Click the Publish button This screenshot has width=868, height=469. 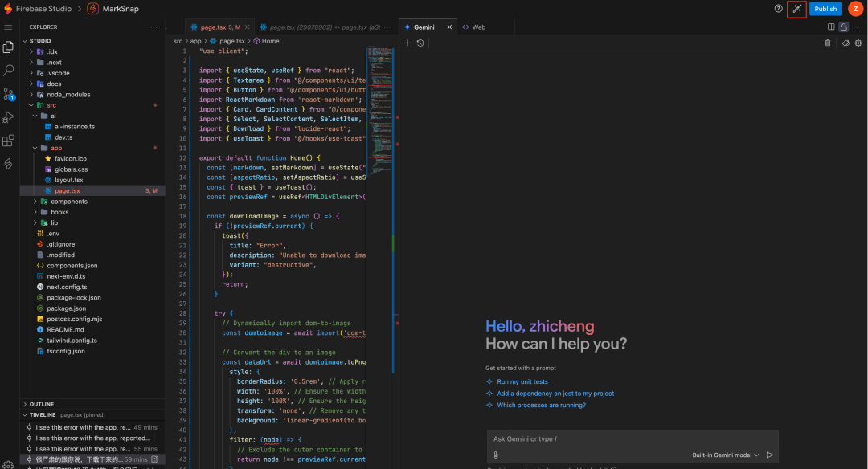[x=827, y=9]
